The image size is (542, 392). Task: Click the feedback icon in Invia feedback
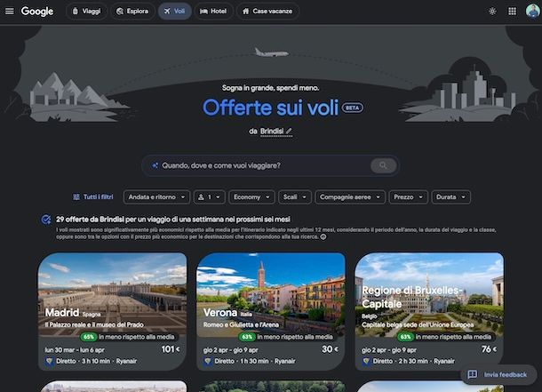point(473,374)
